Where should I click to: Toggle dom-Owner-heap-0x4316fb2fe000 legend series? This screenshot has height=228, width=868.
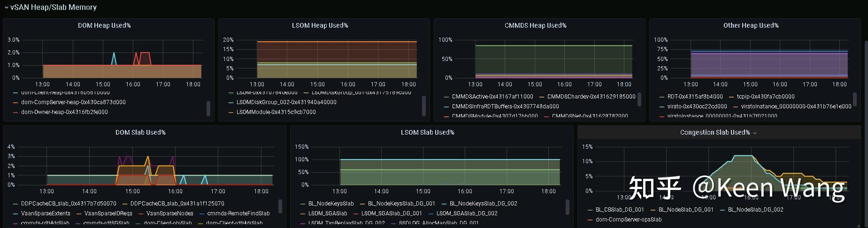pos(64,112)
